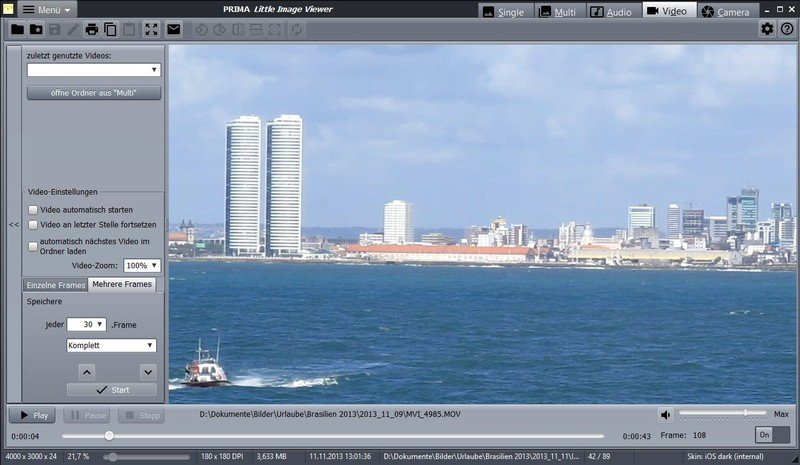This screenshot has height=465, width=800.
Task: Click the video path ending in MVI_4985.MOV
Action: coord(330,414)
